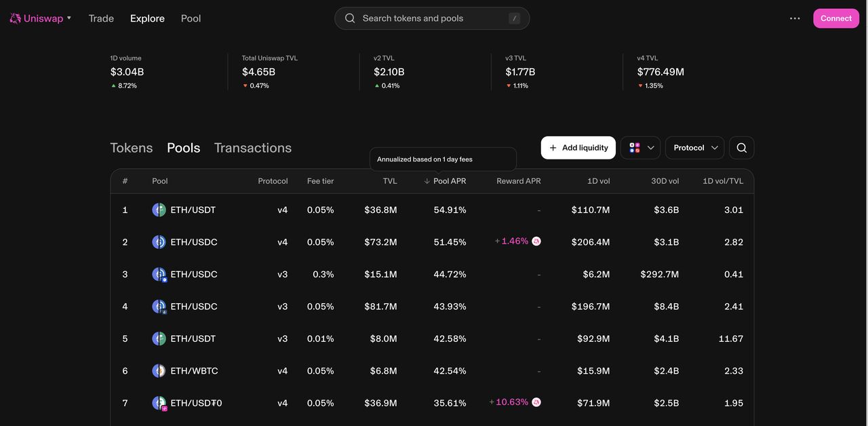Expand the Uniswap logo dropdown arrow
Screen dimensions: 868x426
tap(69, 18)
